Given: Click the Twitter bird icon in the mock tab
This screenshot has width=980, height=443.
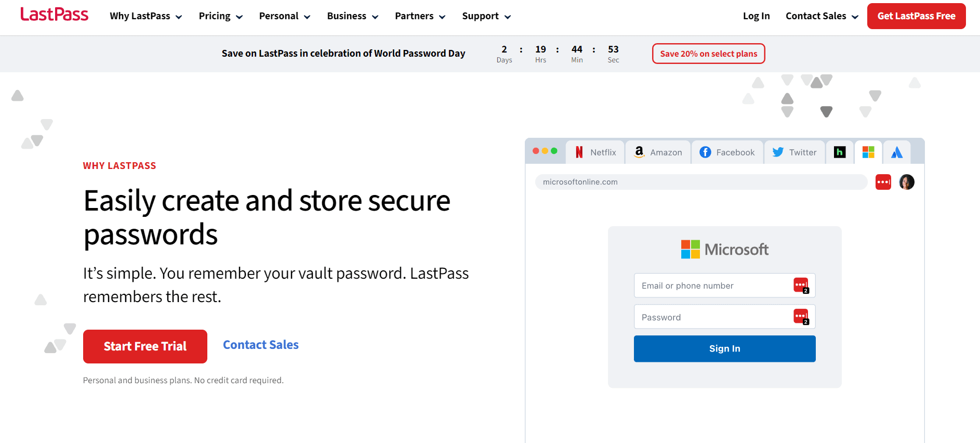Looking at the screenshot, I should 778,152.
